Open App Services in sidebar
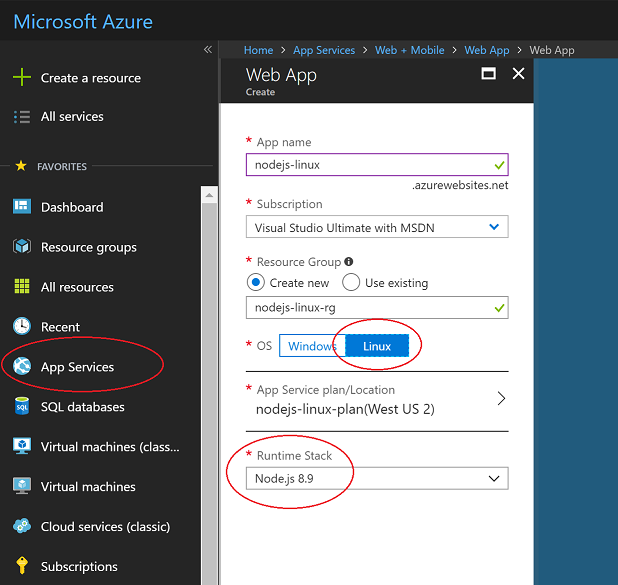Screen dimensions: 618x585 (x=77, y=367)
